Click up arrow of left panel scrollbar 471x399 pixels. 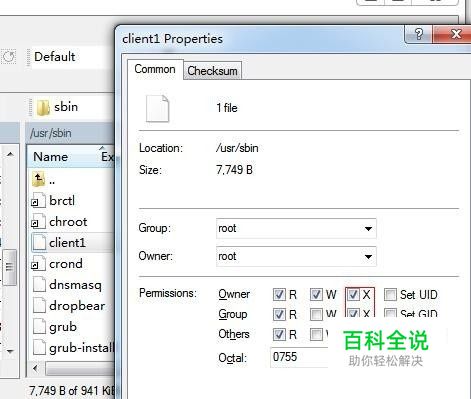10,154
